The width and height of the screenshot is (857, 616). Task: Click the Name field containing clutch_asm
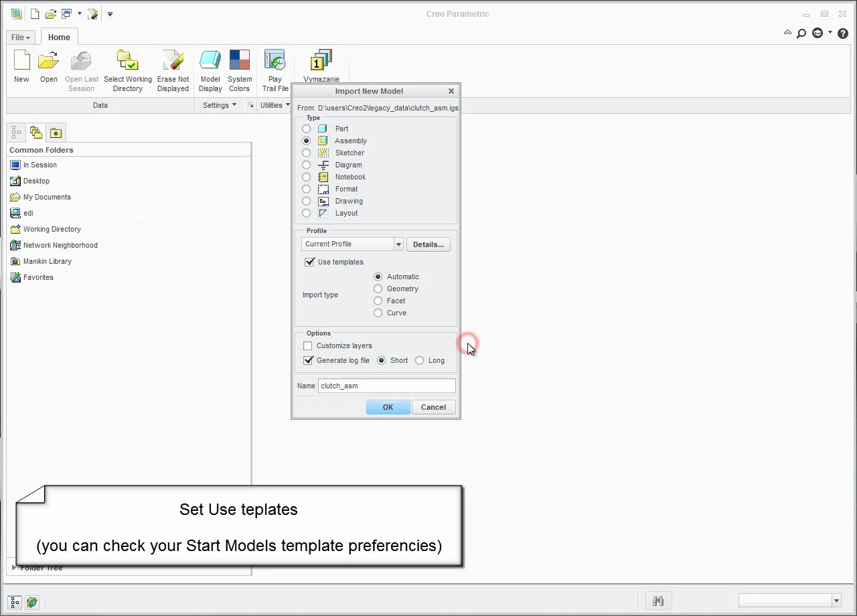click(387, 386)
